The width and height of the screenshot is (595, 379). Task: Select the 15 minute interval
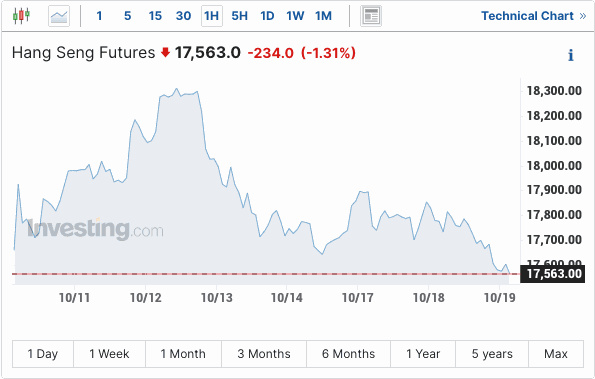click(155, 16)
